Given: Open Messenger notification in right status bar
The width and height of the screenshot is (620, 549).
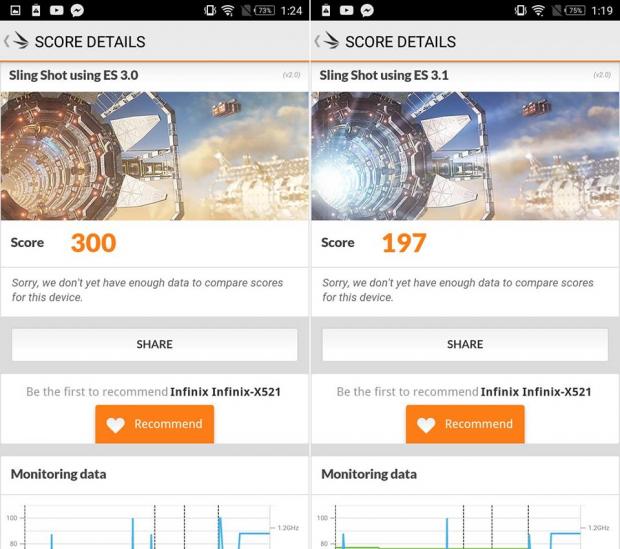Looking at the screenshot, I should (367, 10).
